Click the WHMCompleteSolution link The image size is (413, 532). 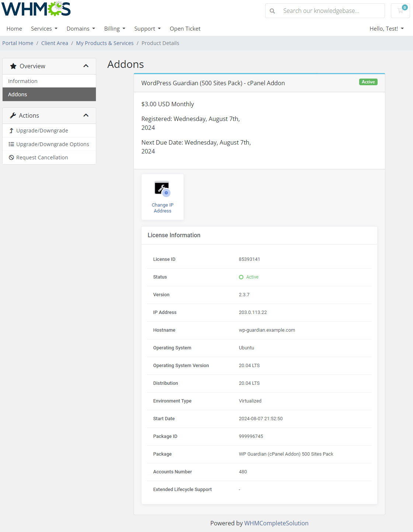coord(276,523)
